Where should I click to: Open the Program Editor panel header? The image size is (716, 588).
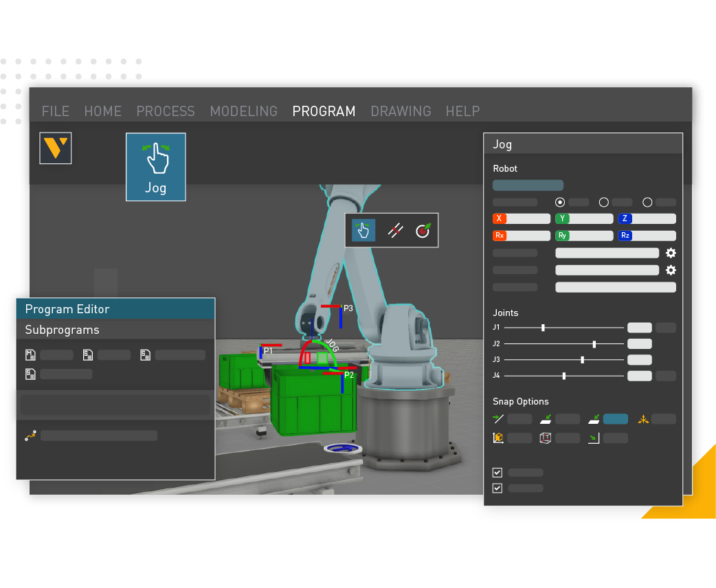(115, 309)
